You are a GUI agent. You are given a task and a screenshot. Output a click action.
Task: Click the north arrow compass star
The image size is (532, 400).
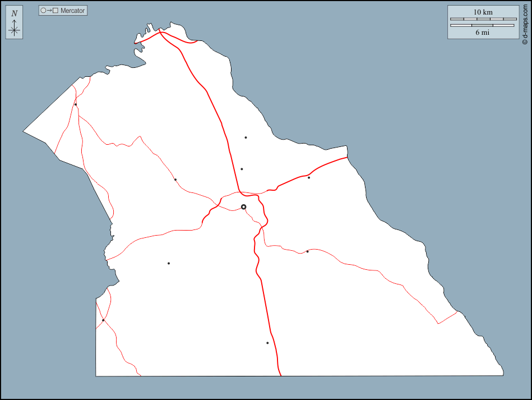pyautogui.click(x=15, y=30)
